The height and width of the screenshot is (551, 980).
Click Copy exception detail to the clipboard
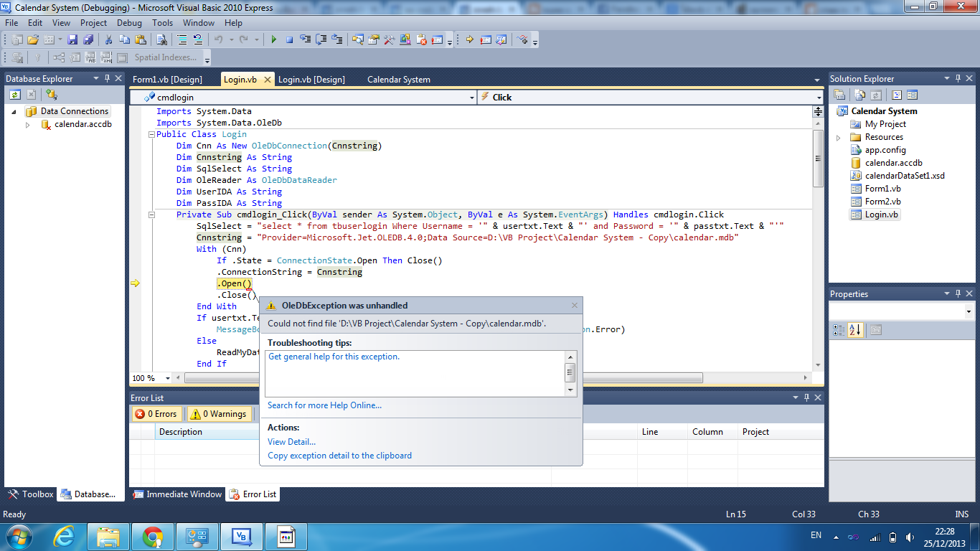[x=339, y=456]
